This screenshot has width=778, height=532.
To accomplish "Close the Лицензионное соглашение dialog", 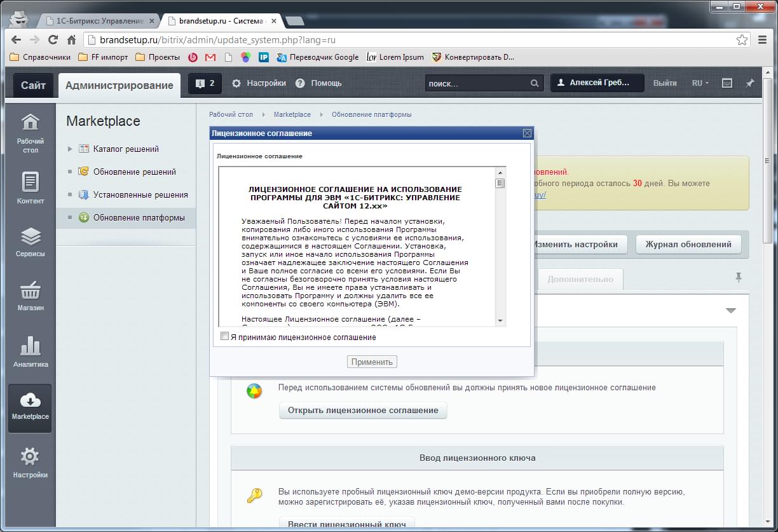I will [x=527, y=133].
